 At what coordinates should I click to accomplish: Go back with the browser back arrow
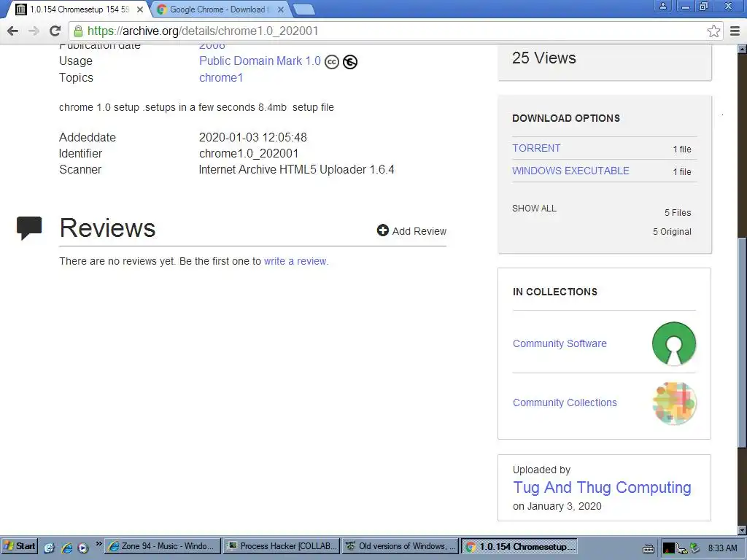(13, 31)
